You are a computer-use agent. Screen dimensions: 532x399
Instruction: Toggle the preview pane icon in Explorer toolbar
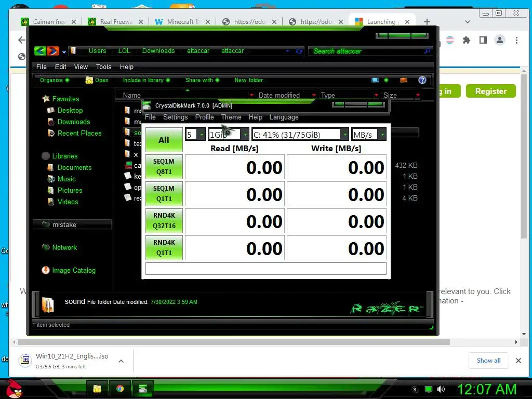coord(403,80)
